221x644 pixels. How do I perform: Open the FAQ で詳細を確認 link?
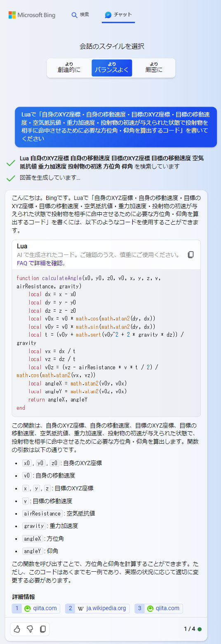41,263
